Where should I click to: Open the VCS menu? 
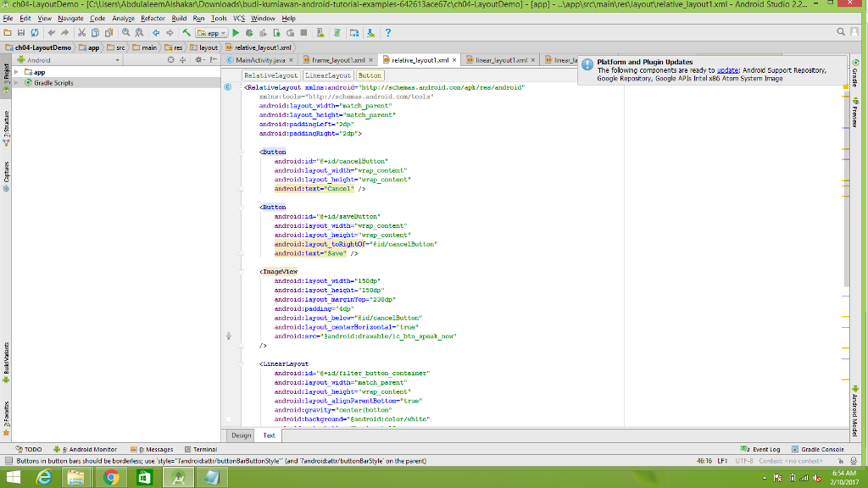[x=238, y=19]
